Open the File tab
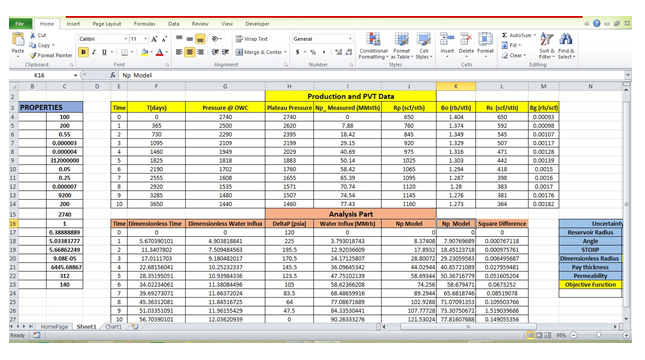Viewport: 645px width, 360px height. (20, 24)
